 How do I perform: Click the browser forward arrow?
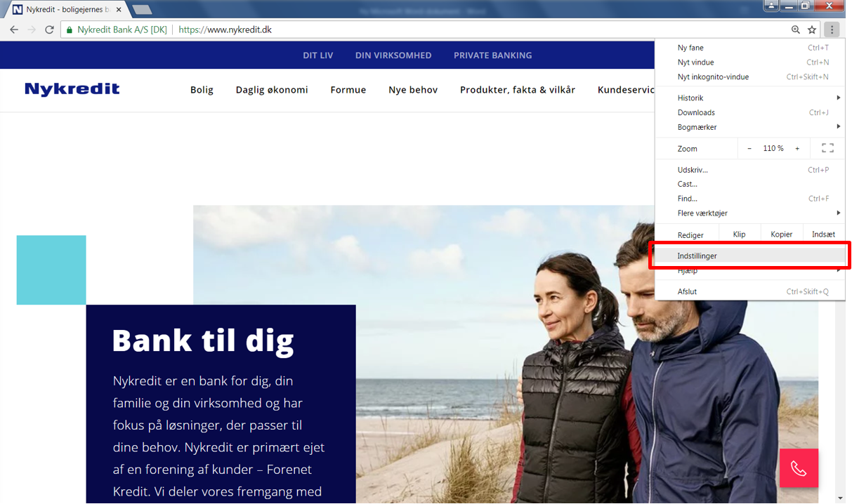tap(32, 29)
